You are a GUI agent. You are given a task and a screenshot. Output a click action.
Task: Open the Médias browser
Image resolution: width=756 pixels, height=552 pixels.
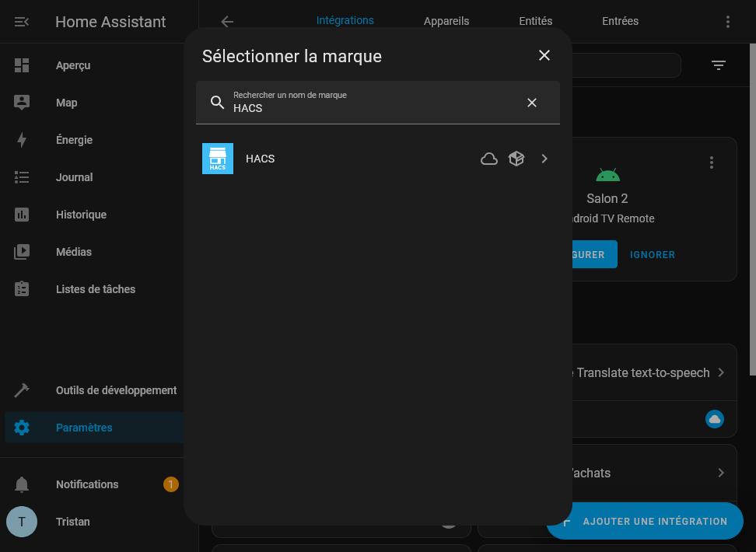click(73, 252)
